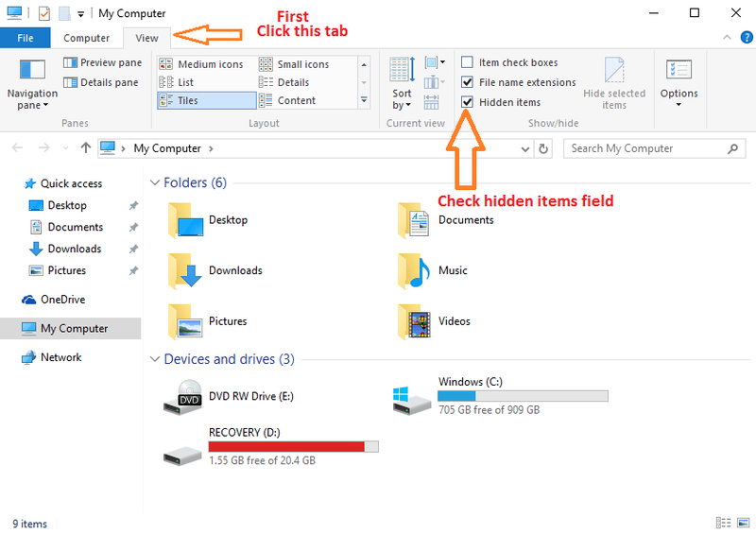The image size is (756, 534).
Task: Collapse the Devices and drives group
Action: point(155,359)
